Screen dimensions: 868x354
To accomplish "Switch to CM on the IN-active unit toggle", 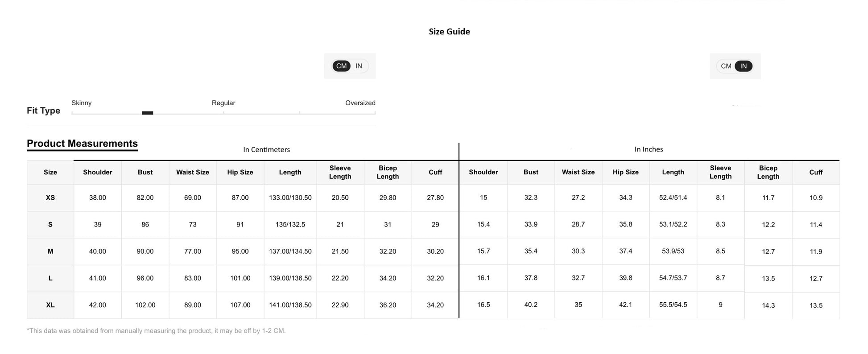I will (x=726, y=66).
